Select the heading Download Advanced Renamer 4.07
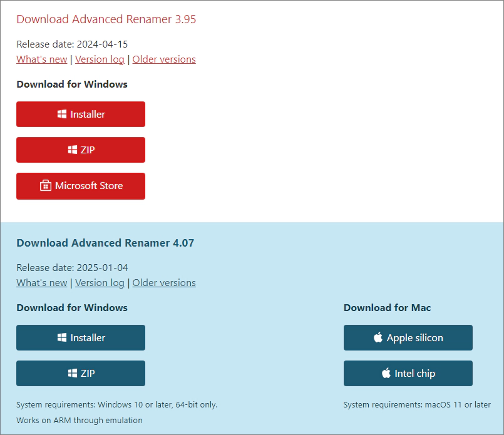This screenshot has width=504, height=435. pos(105,243)
